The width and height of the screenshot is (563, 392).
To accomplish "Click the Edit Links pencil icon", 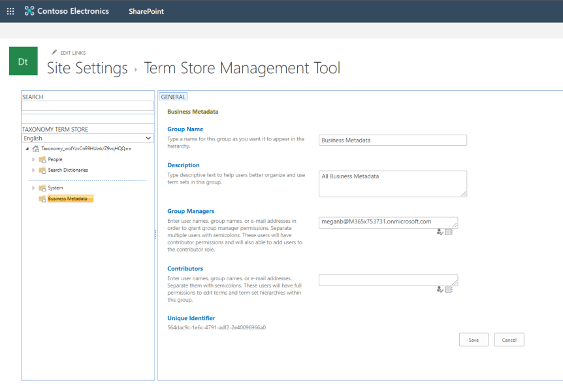I will tap(54, 53).
